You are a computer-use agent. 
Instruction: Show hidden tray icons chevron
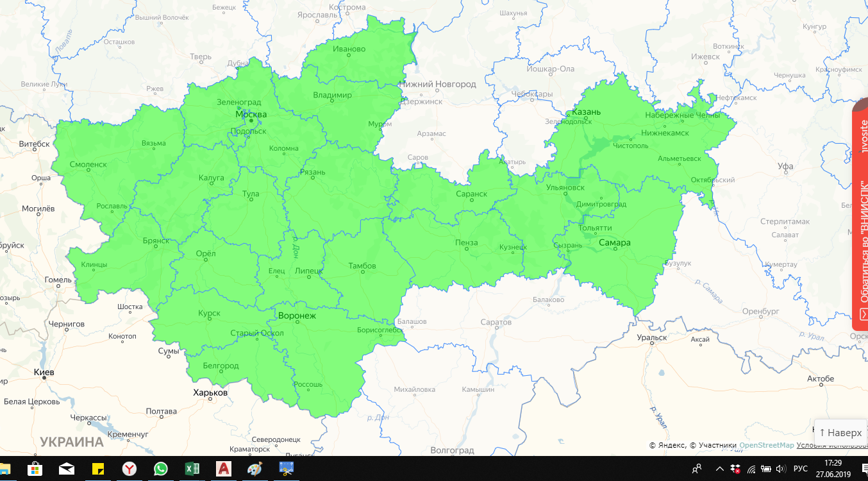click(720, 469)
